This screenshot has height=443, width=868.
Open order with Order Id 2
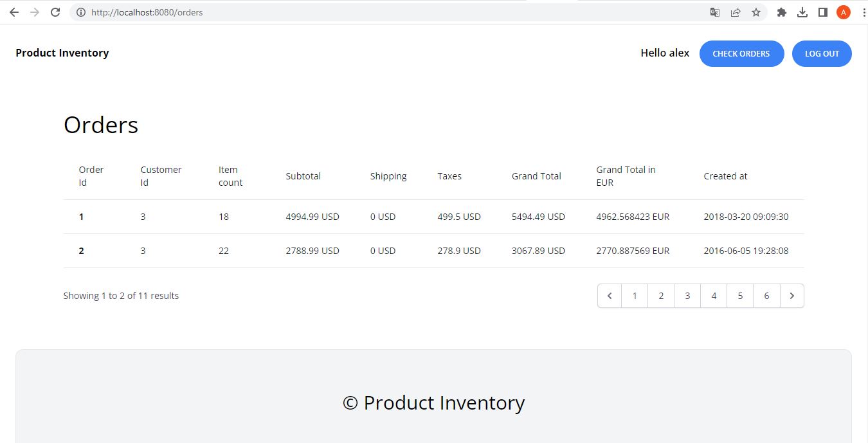point(81,251)
